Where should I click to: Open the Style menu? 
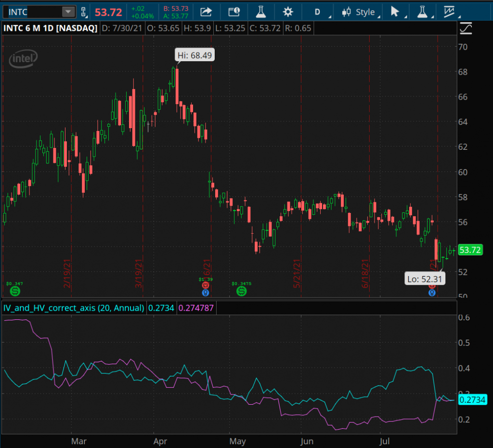pyautogui.click(x=361, y=12)
